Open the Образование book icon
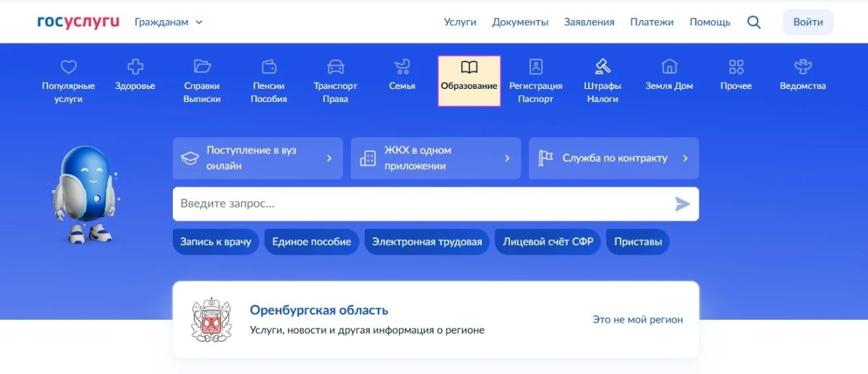The width and height of the screenshot is (868, 374). [469, 67]
